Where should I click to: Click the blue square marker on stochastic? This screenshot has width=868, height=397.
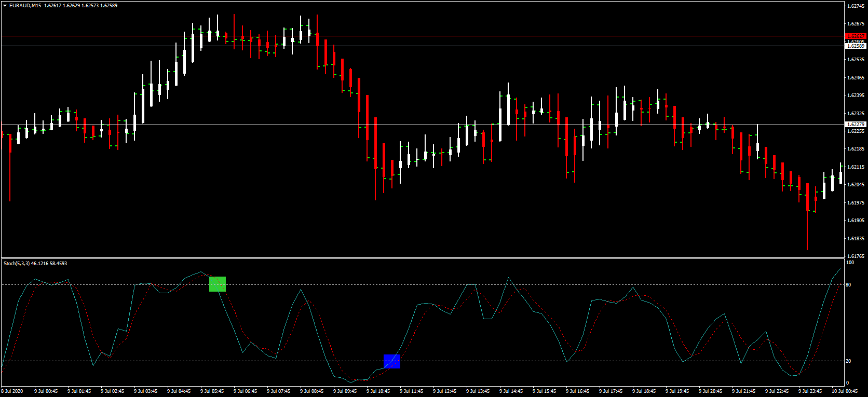pos(392,361)
